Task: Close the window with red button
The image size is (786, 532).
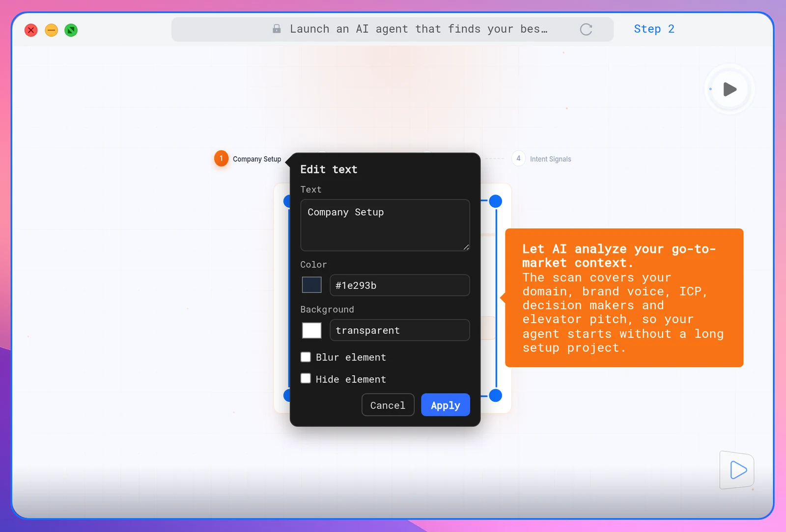Action: 31,30
